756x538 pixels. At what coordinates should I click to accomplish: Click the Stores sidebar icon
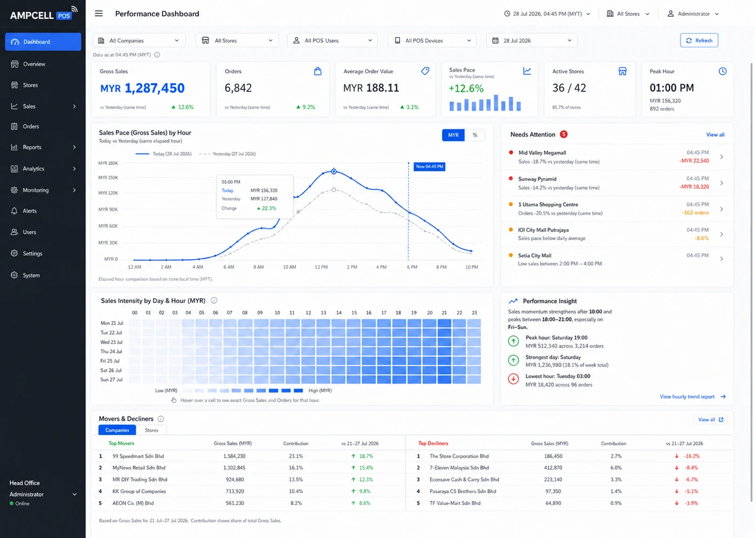tap(15, 85)
